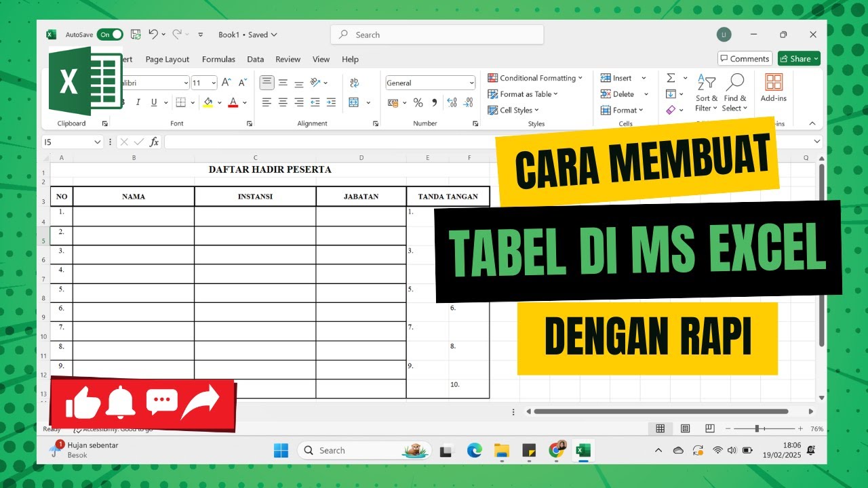Open Number group dialog launcher

pyautogui.click(x=475, y=124)
